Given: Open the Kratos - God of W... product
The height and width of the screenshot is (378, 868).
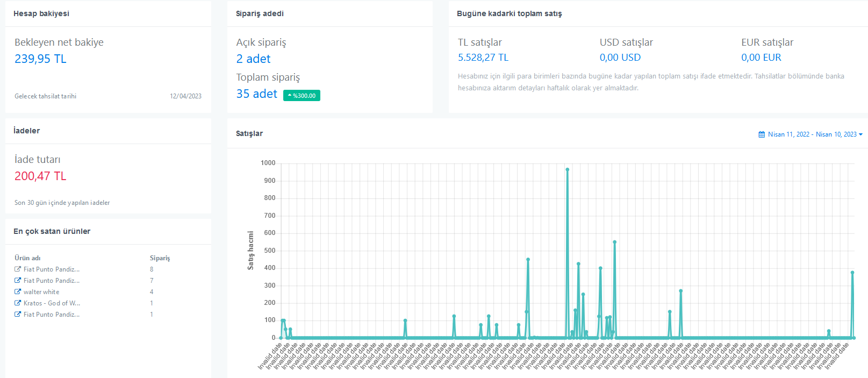Looking at the screenshot, I should coord(52,303).
